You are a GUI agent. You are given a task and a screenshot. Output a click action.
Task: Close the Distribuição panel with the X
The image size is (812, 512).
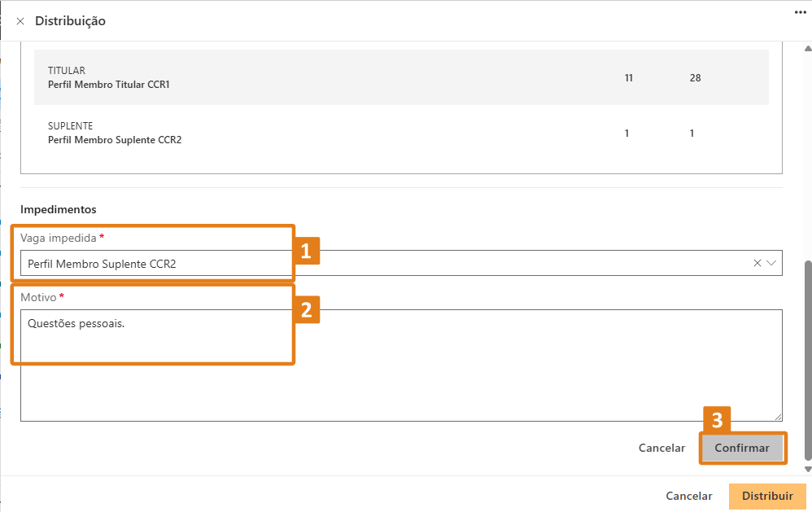20,21
